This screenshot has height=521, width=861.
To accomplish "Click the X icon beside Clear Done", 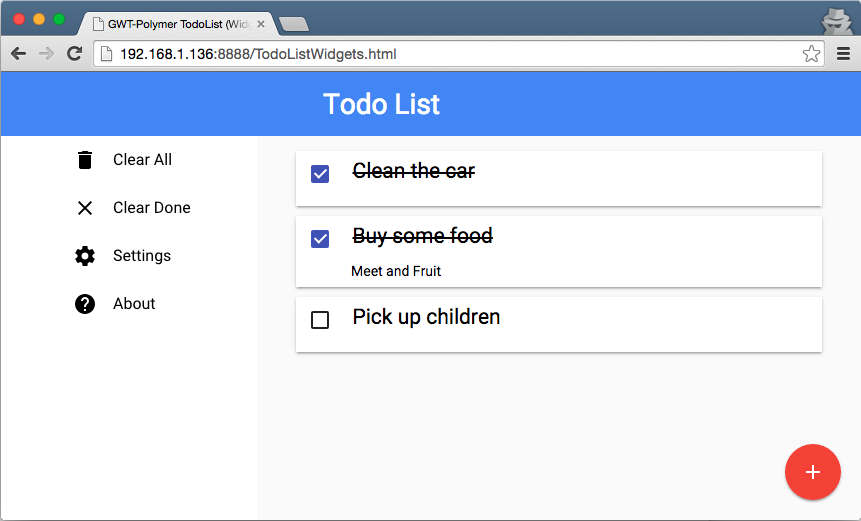I will pos(85,208).
